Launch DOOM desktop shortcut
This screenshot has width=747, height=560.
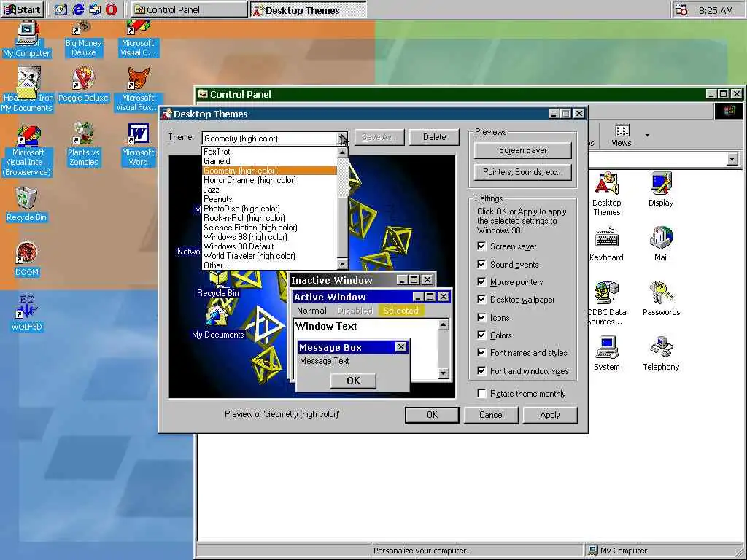click(26, 260)
